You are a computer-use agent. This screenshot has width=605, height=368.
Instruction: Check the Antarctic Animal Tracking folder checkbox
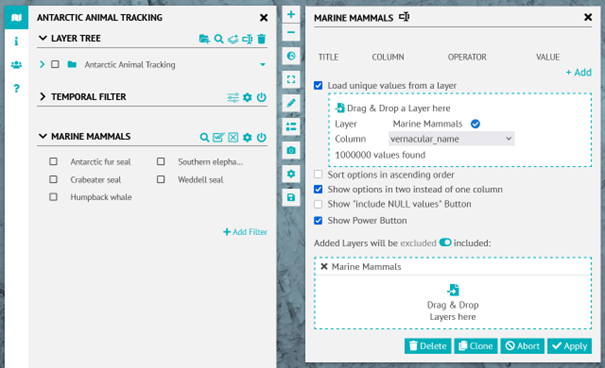tap(55, 64)
